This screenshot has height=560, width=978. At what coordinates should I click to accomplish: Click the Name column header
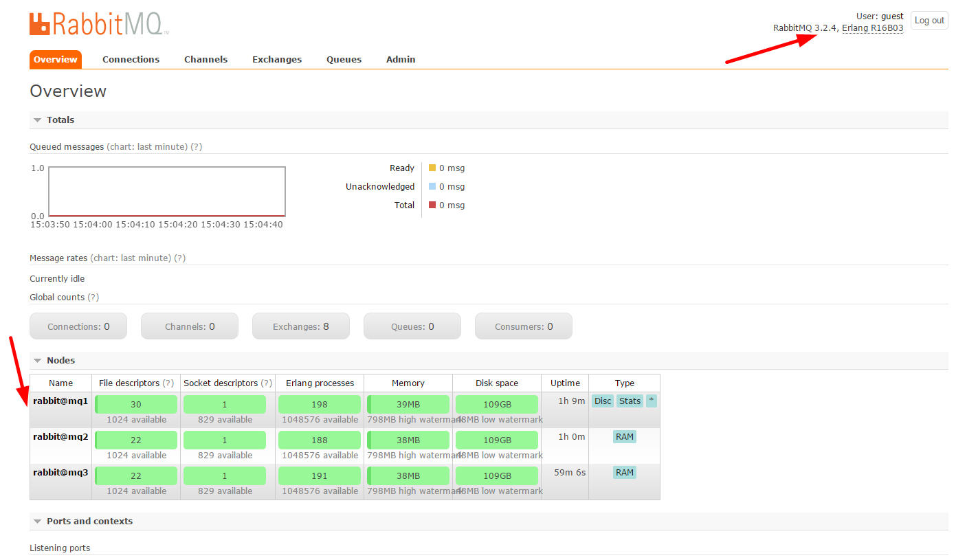tap(60, 383)
